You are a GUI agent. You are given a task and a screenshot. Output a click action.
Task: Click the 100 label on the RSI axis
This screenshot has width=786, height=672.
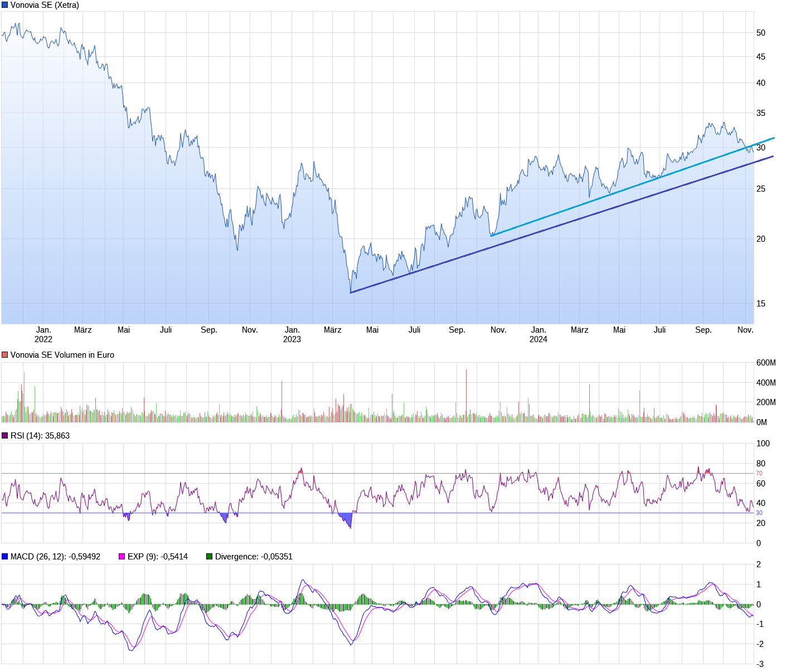(x=763, y=444)
